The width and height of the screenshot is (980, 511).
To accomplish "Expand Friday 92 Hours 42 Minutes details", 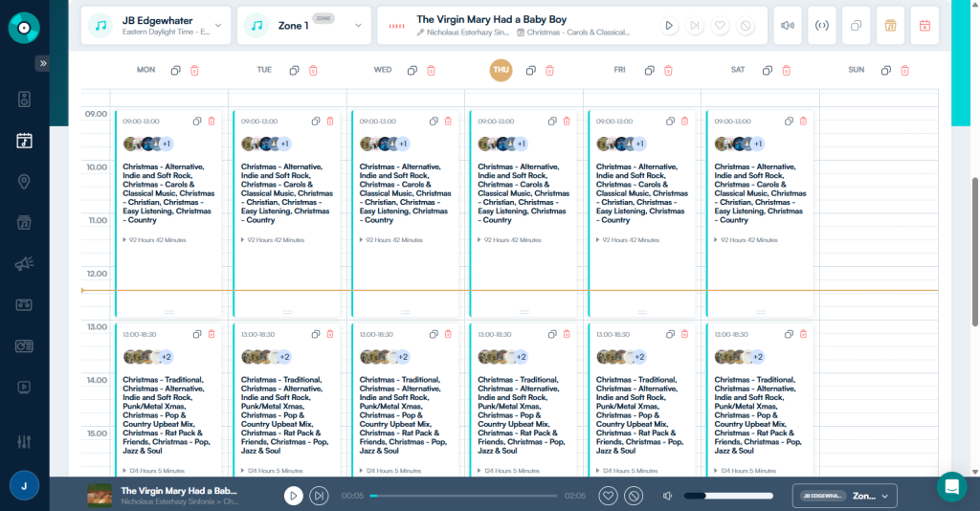I will [628, 240].
